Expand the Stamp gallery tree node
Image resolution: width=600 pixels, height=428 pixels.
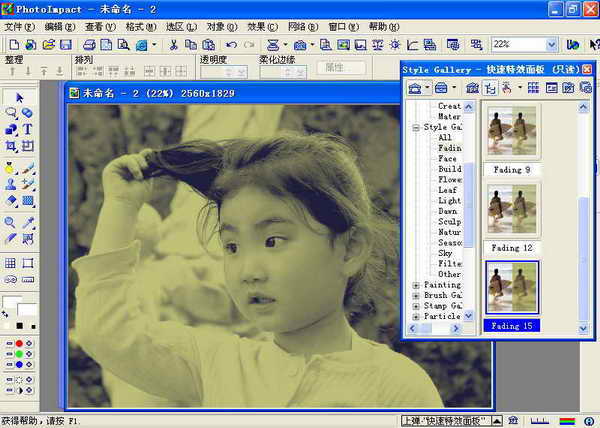point(416,306)
